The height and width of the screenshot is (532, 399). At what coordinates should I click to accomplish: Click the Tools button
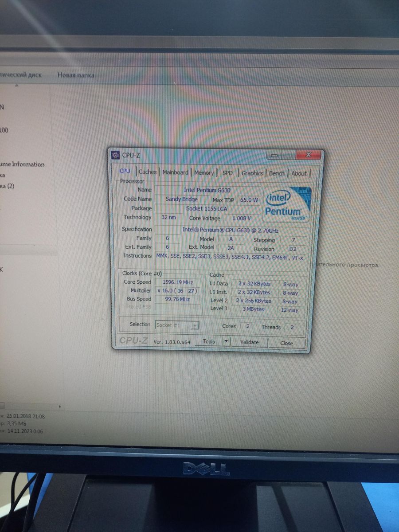click(209, 341)
